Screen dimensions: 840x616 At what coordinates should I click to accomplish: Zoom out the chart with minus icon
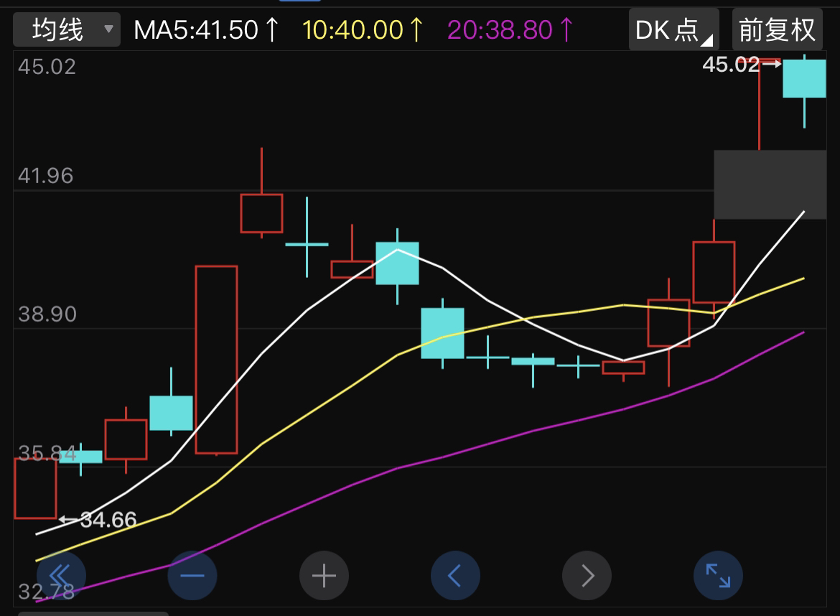(x=192, y=575)
